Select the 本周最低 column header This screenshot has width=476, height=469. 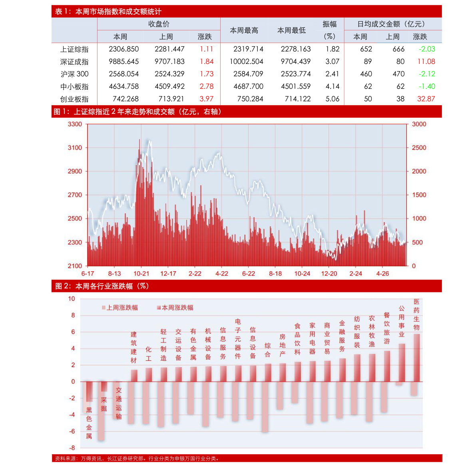tap(291, 30)
